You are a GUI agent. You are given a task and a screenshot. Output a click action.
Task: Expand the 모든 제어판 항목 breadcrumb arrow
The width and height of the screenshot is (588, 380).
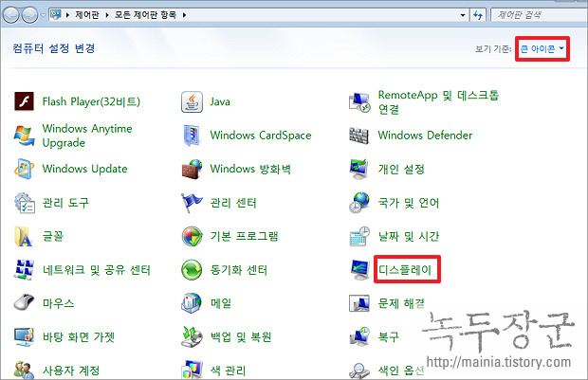point(184,15)
